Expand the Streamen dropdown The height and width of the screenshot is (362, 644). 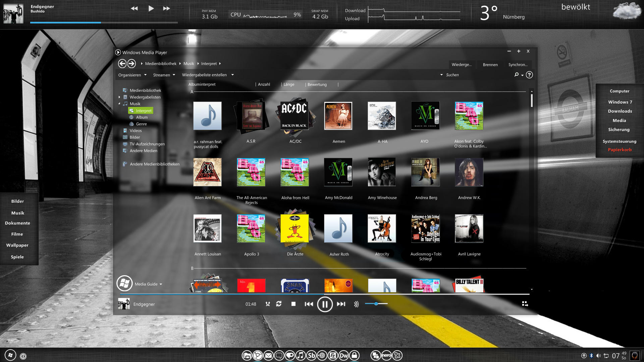click(x=164, y=75)
